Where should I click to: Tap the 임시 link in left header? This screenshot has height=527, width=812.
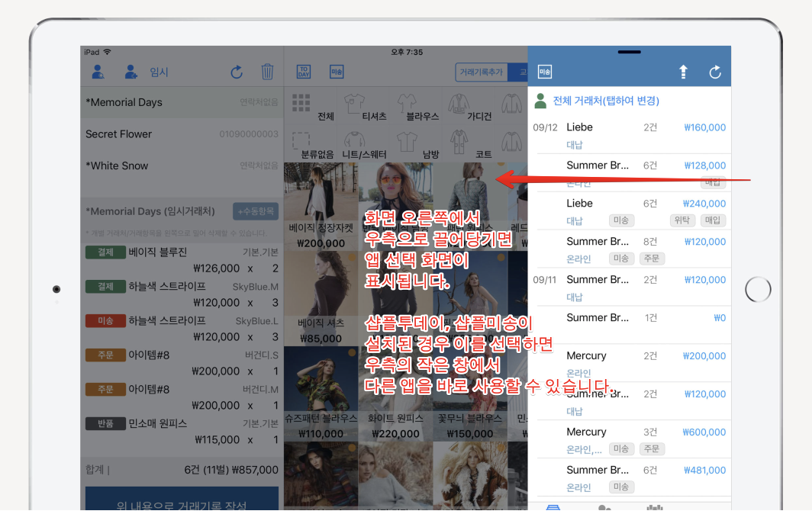pos(159,72)
